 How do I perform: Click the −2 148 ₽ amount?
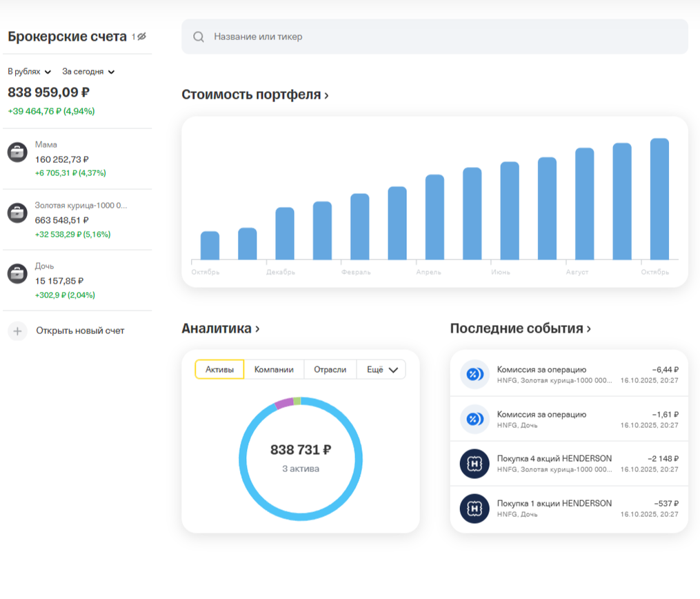[x=663, y=459]
